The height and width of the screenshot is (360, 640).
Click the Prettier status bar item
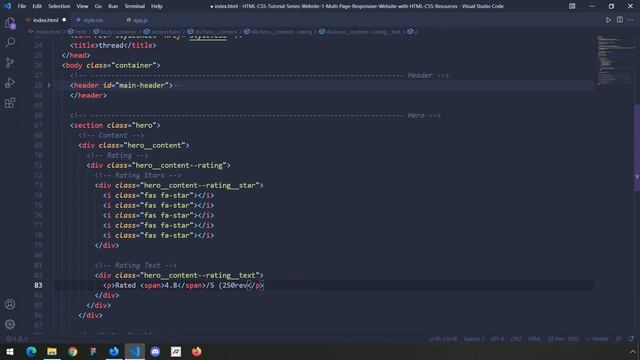597,339
